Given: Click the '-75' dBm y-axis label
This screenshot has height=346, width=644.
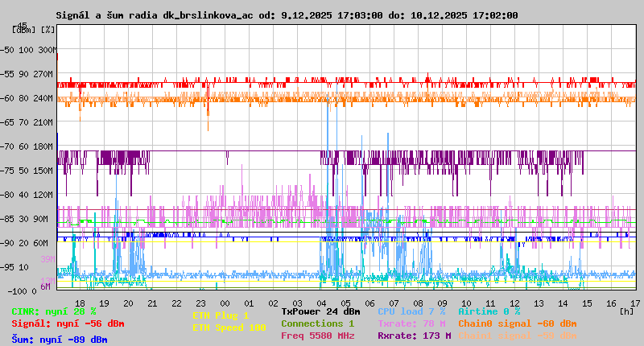Looking at the screenshot, I should pos(7,171).
